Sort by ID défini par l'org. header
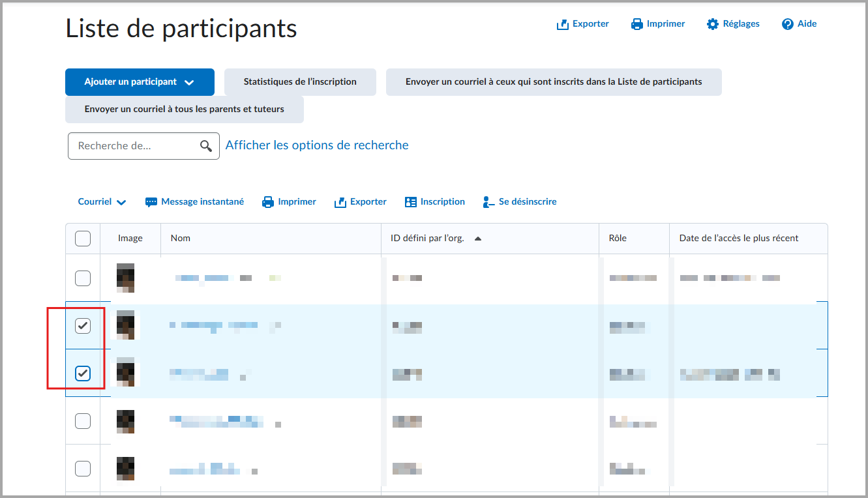 (427, 239)
